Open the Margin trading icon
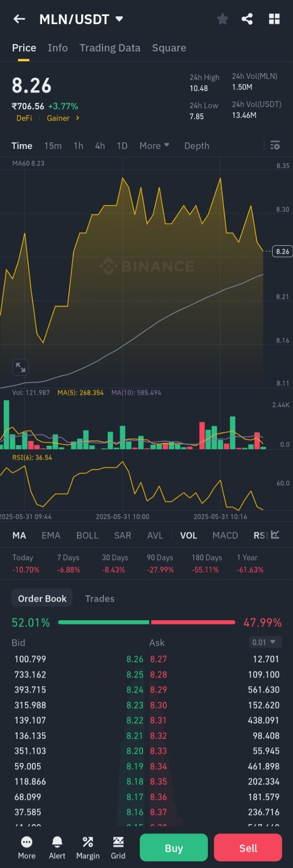Image resolution: width=293 pixels, height=868 pixels. [x=88, y=848]
